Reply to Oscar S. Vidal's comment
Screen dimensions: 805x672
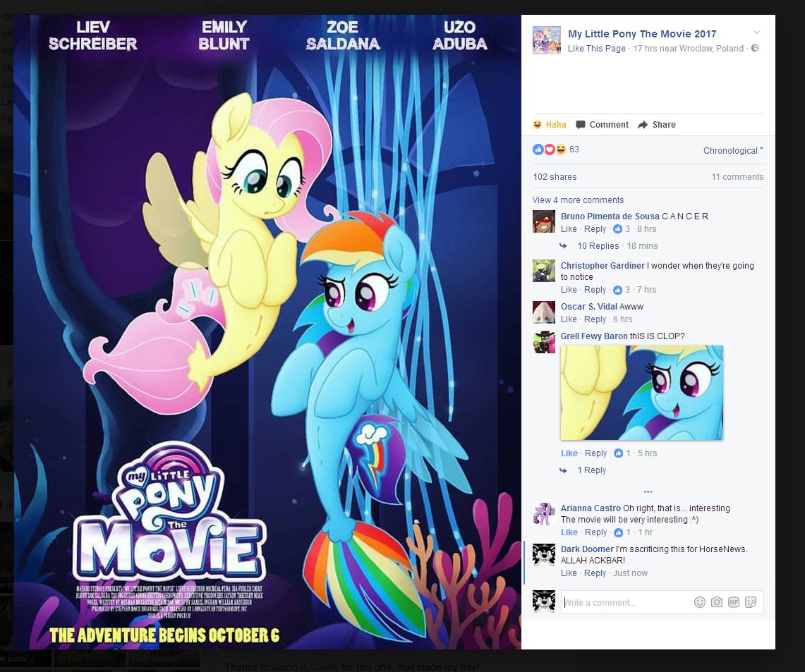click(595, 319)
